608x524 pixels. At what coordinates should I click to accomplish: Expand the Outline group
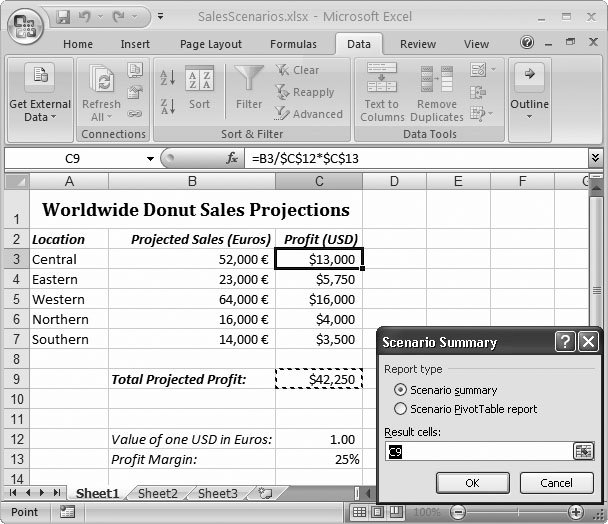[529, 93]
